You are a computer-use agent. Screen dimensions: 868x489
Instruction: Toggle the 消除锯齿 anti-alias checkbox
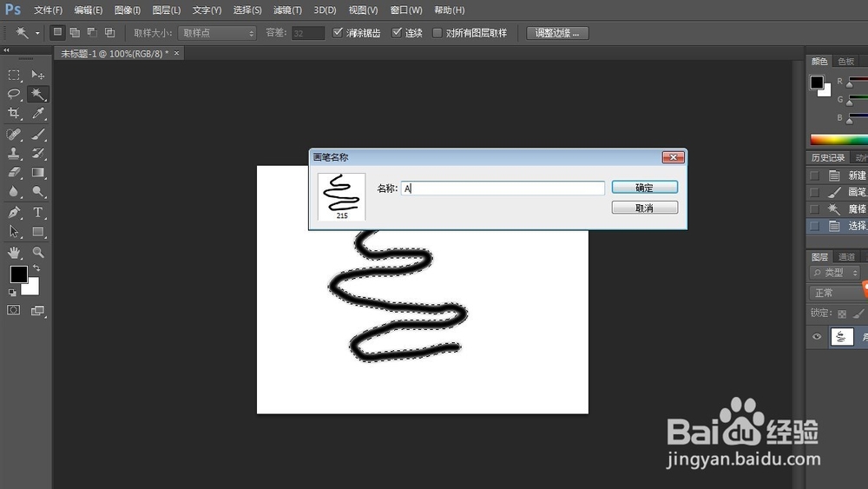click(x=338, y=33)
